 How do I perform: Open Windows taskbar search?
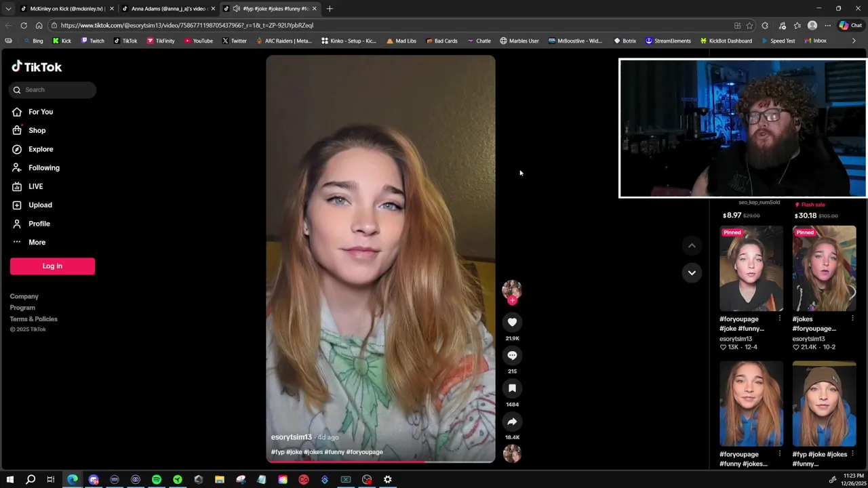point(31,480)
